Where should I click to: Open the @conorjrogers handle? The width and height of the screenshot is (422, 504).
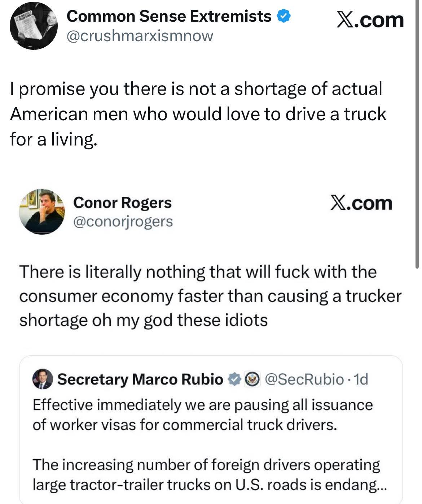click(x=123, y=221)
